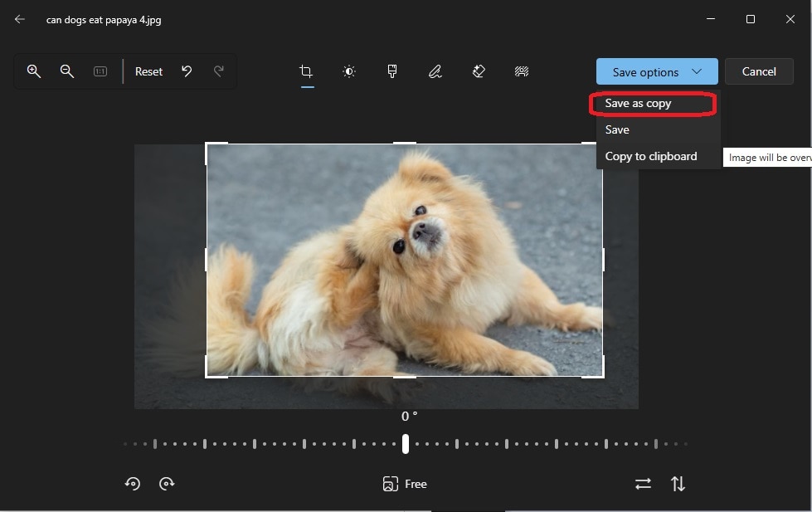Maximize the Photos window
Image resolution: width=812 pixels, height=512 pixels.
(750, 19)
